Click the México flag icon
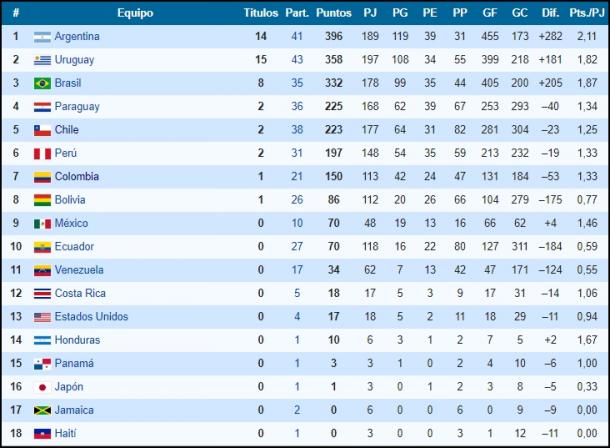Image resolution: width=610 pixels, height=448 pixels. tap(42, 224)
